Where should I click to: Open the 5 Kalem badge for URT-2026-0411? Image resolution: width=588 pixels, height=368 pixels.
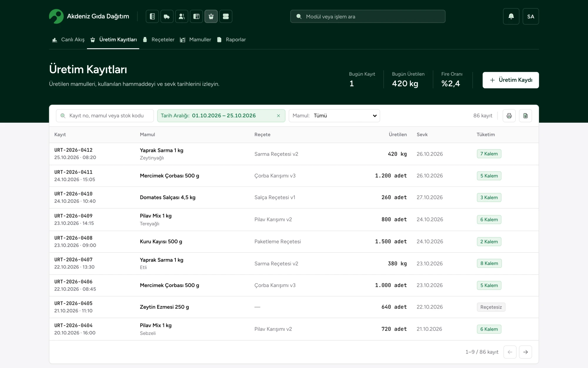pos(489,176)
